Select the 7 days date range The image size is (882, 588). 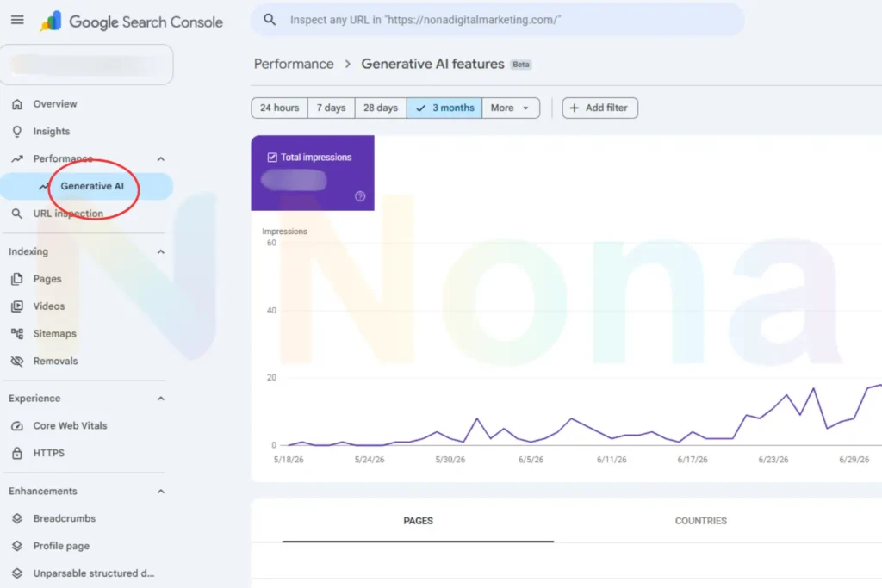[x=332, y=108]
